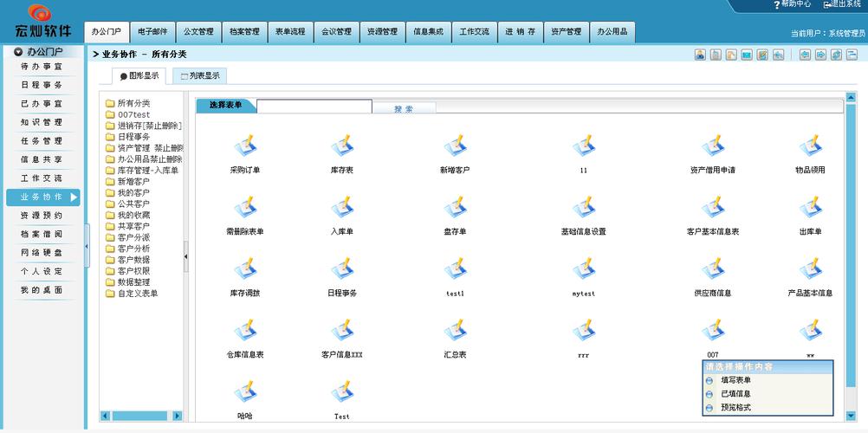Image resolution: width=868 pixels, height=433 pixels.
Task: Open the 盘存单 form icon
Action: 455,208
